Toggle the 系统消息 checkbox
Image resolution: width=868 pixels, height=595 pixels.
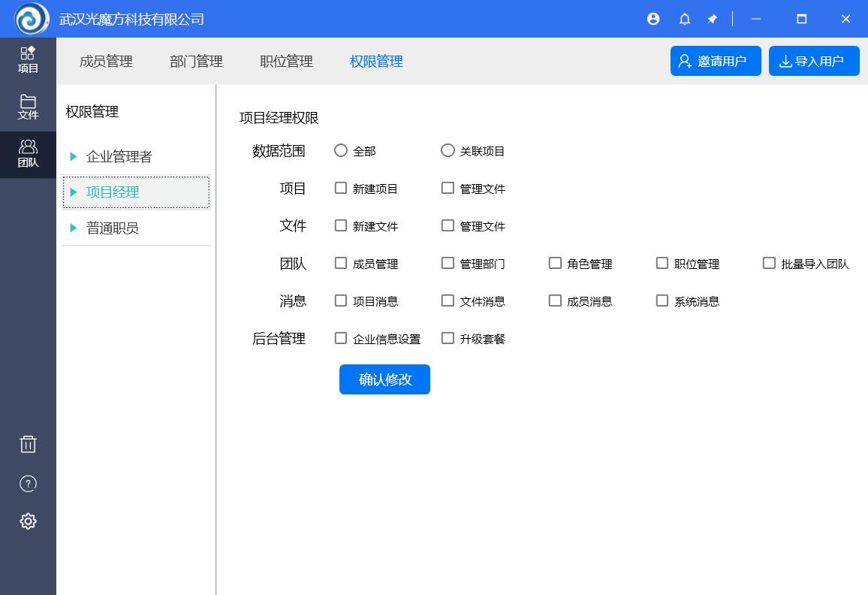pyautogui.click(x=662, y=301)
